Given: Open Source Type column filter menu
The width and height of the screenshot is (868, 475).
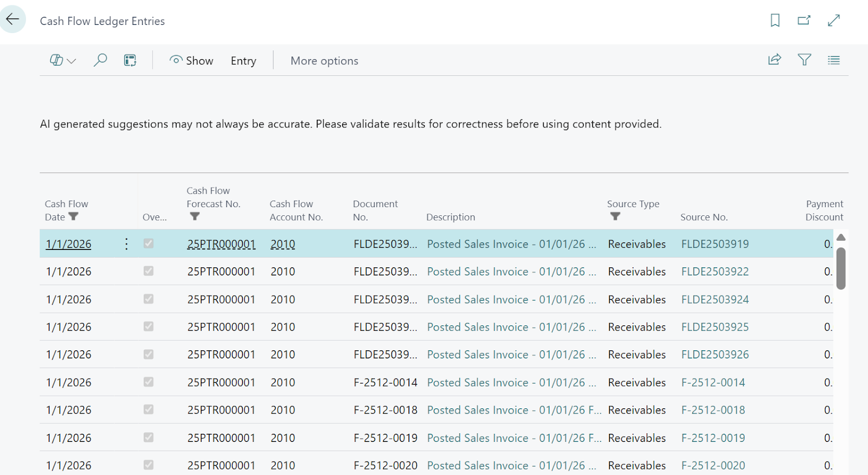Looking at the screenshot, I should point(615,216).
